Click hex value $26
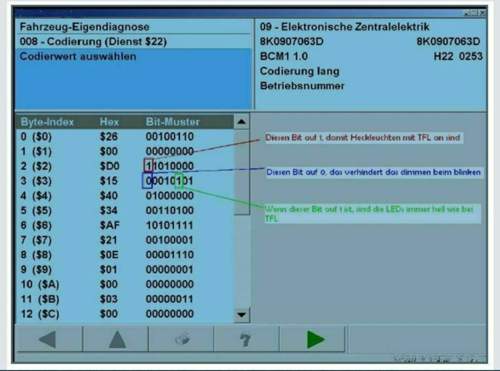Image resolution: width=500 pixels, height=371 pixels. point(109,136)
